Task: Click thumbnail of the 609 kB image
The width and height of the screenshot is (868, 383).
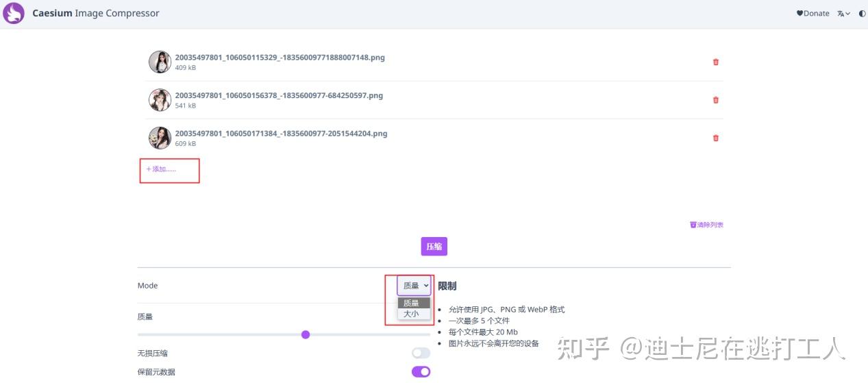Action: click(160, 138)
